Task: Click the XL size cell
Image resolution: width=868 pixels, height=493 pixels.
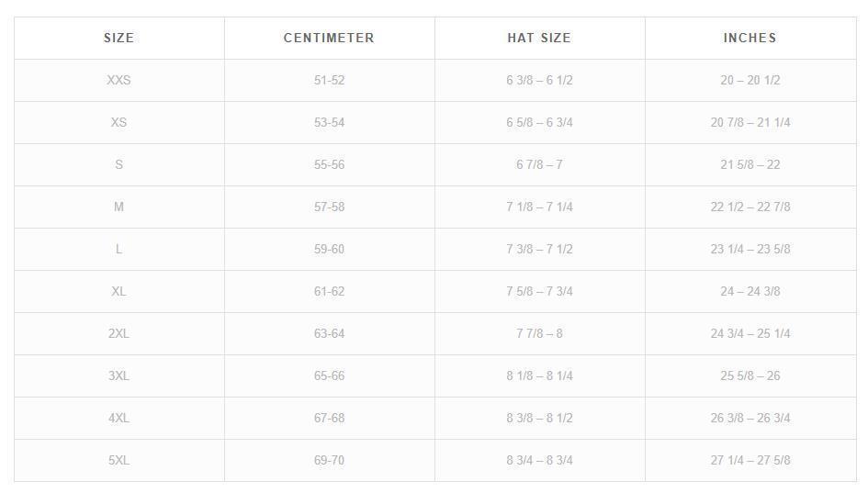Action: tap(118, 291)
